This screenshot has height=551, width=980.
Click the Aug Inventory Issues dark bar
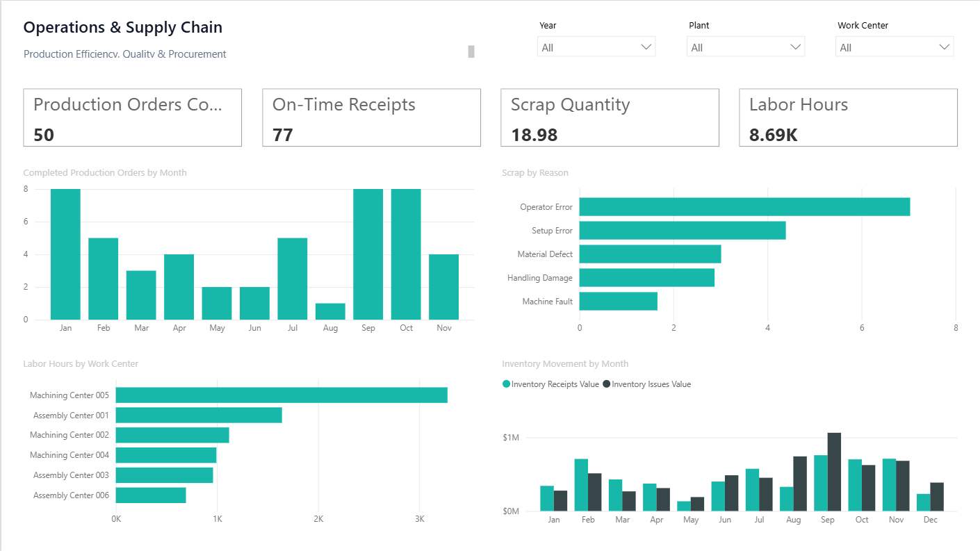click(800, 484)
